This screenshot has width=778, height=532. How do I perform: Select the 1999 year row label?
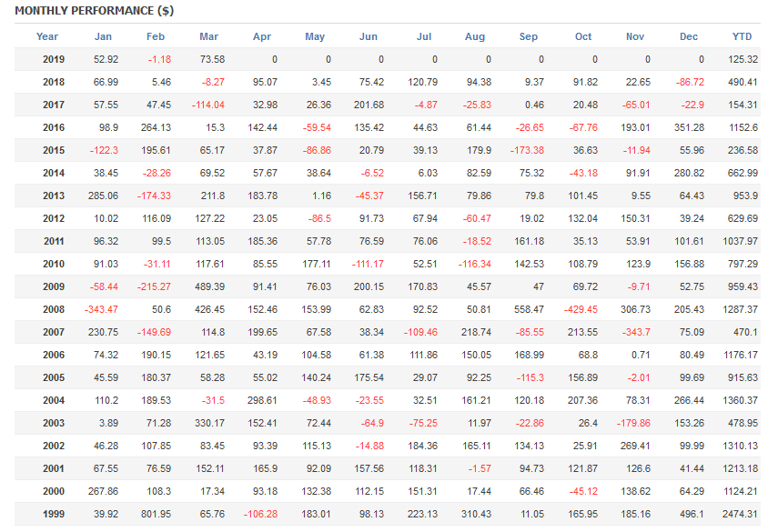click(54, 514)
